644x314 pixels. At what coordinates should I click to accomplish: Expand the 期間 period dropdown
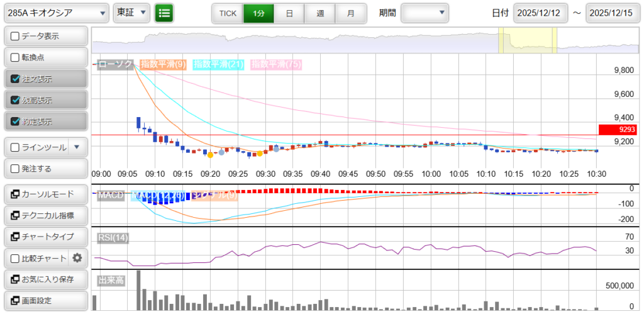425,13
